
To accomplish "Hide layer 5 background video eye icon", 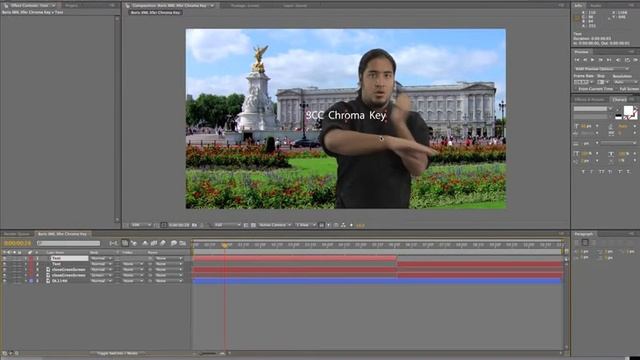I will pyautogui.click(x=4, y=281).
